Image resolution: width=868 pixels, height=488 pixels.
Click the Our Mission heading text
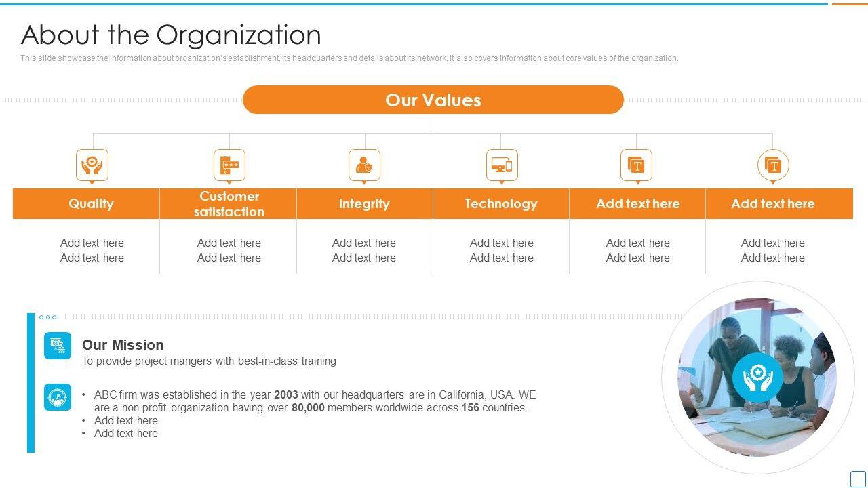tap(123, 345)
